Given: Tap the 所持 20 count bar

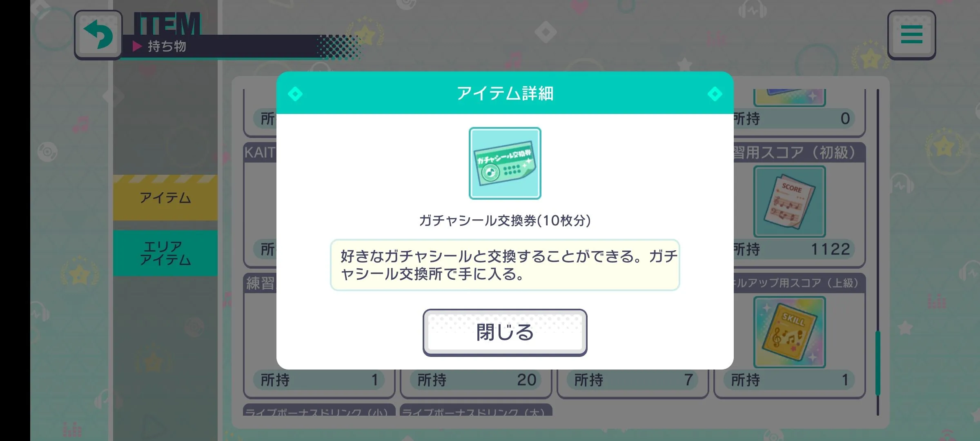Looking at the screenshot, I should 476,380.
